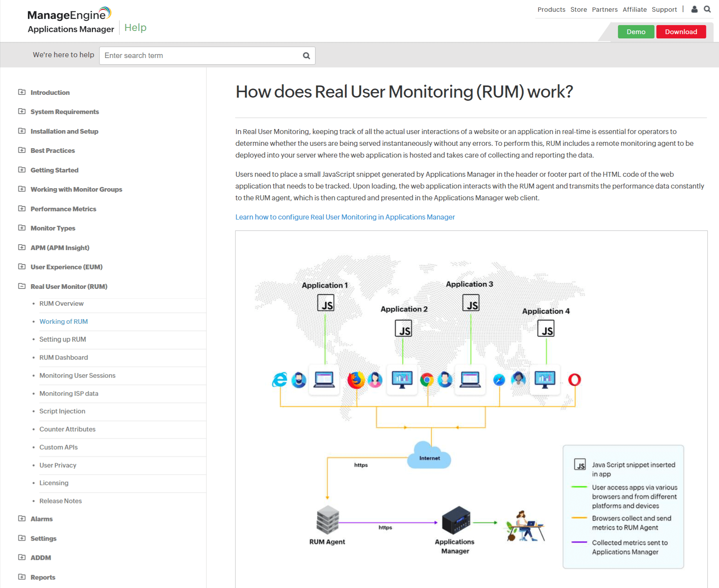Open Release Notes page
Image resolution: width=719 pixels, height=588 pixels.
[x=60, y=501]
